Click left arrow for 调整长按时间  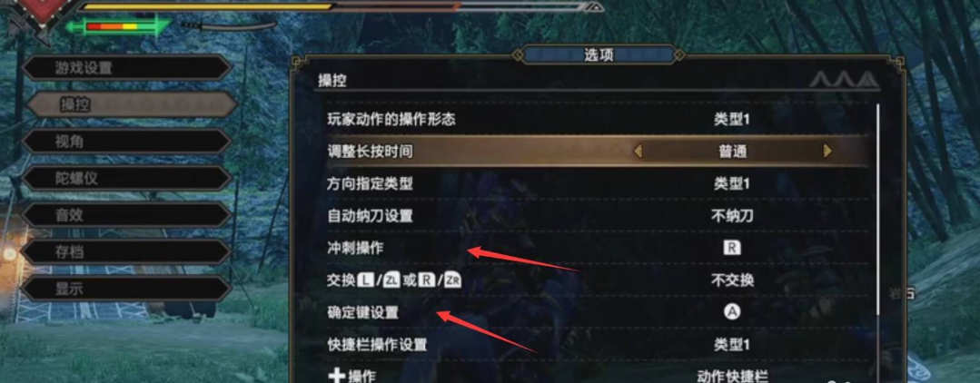pyautogui.click(x=638, y=152)
